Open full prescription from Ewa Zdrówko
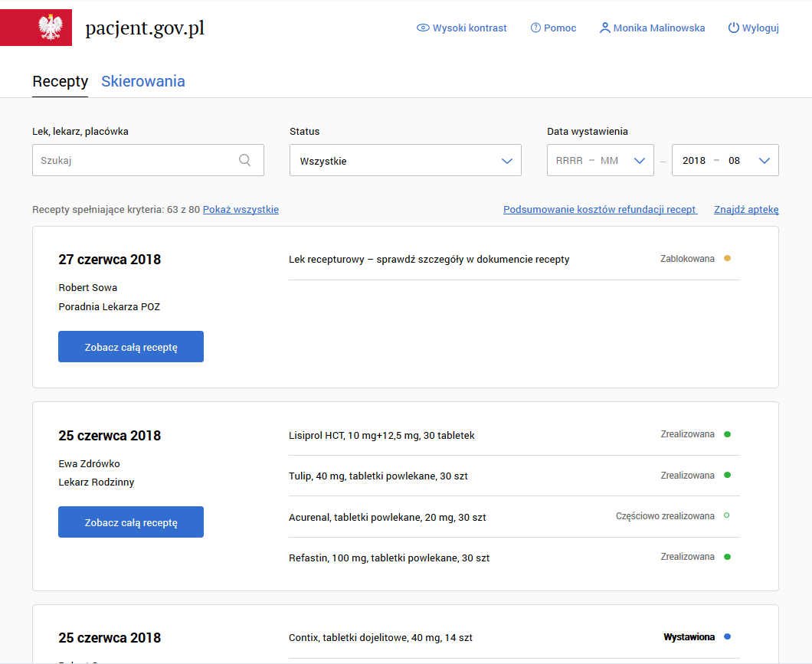 click(x=131, y=522)
